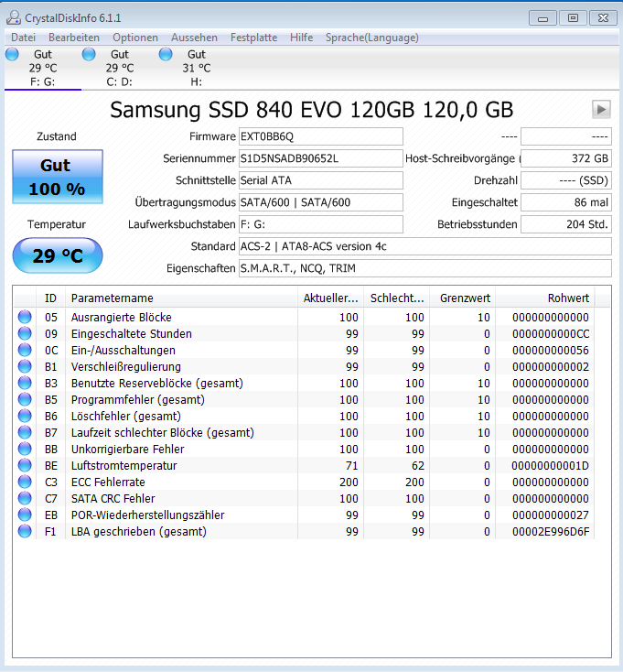Click the status orb for Unkorrigierbare Fehler
623x672 pixels.
click(x=25, y=449)
